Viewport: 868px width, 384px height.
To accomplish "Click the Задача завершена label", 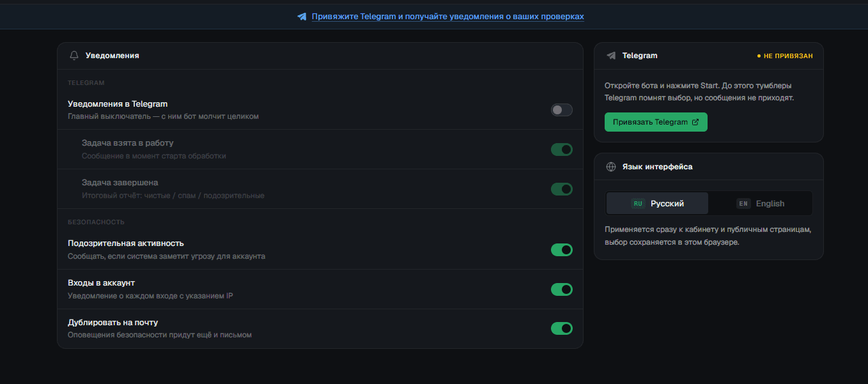I will 120,183.
